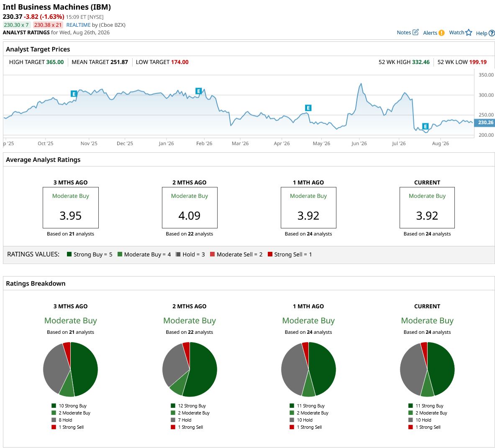This screenshot has height=448, width=495.
Task: Click the 1 MTH AGO pie chart
Action: click(308, 369)
